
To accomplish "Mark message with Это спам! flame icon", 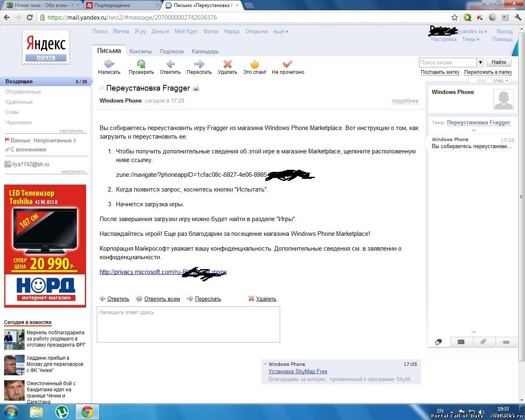I will pos(255,64).
